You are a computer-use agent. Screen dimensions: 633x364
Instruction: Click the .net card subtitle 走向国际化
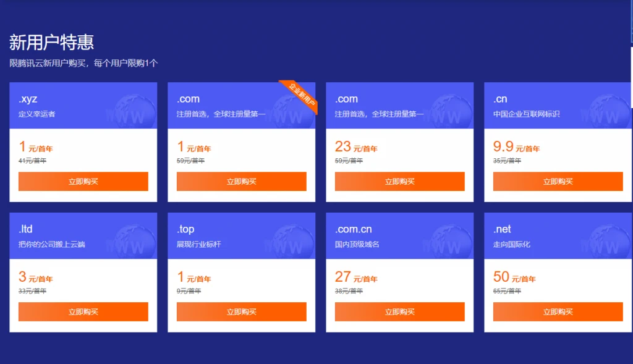[512, 244]
